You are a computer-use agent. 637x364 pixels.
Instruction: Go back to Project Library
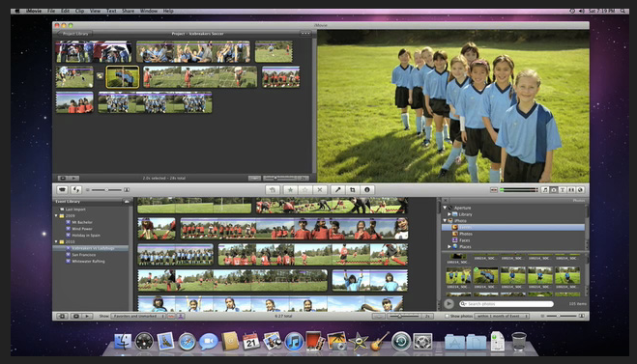coord(74,33)
